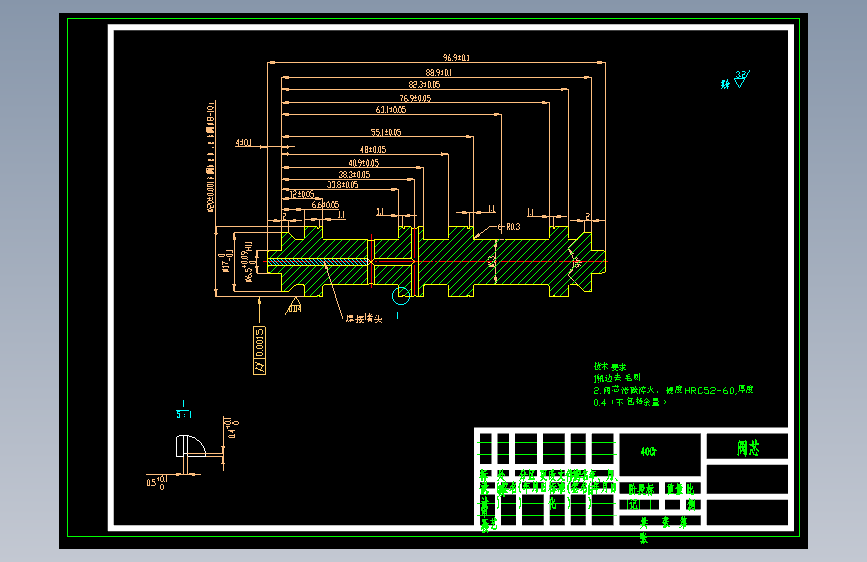
Task: Select the 5:1 detail scale label
Action: pyautogui.click(x=184, y=414)
